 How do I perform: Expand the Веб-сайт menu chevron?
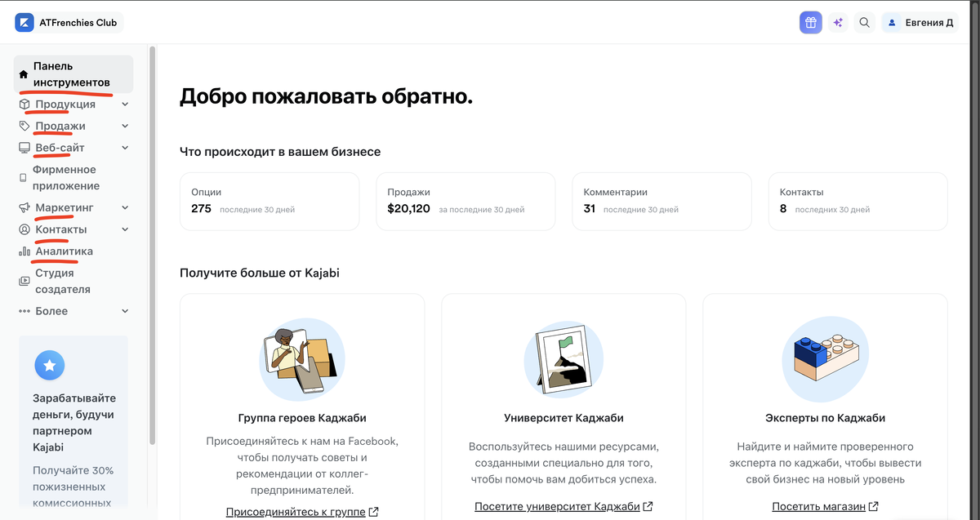tap(125, 148)
